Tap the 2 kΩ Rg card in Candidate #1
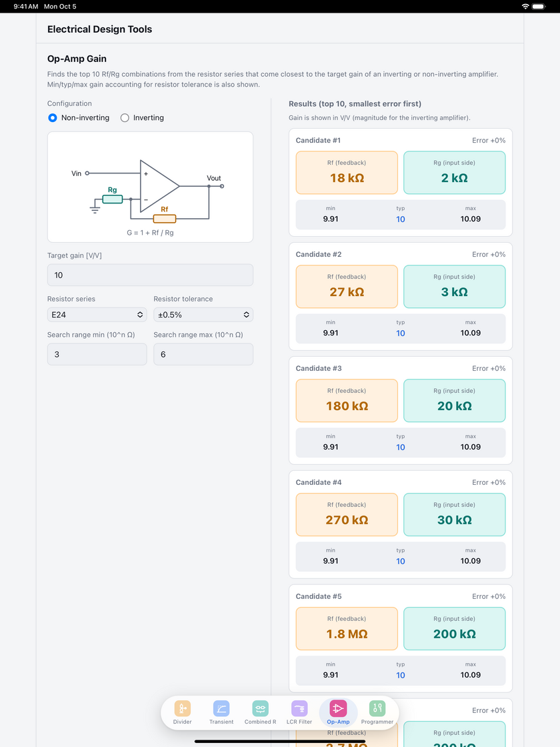 pos(454,173)
